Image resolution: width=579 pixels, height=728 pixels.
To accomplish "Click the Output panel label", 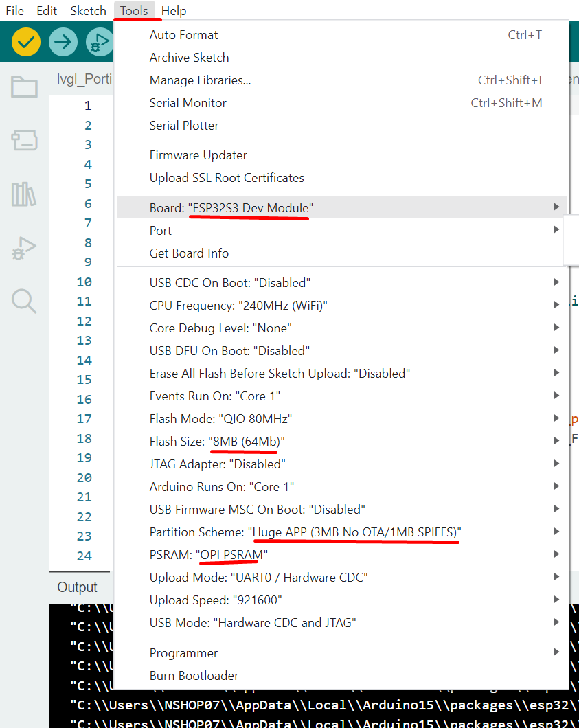I will click(x=77, y=587).
